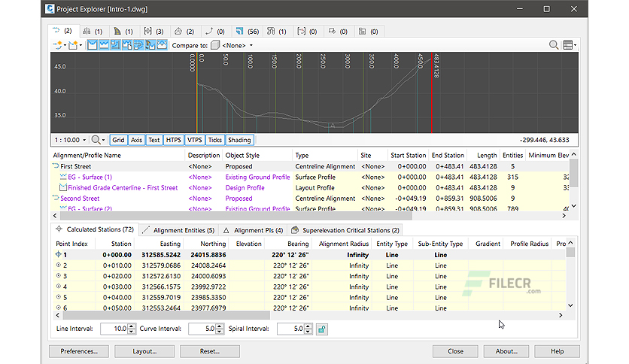Click the Second Street alignment icon
The height and width of the screenshot is (364, 629).
point(56,198)
